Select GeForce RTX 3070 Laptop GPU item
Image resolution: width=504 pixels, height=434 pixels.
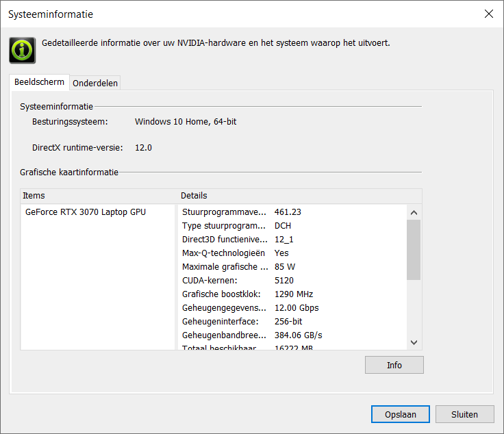86,212
